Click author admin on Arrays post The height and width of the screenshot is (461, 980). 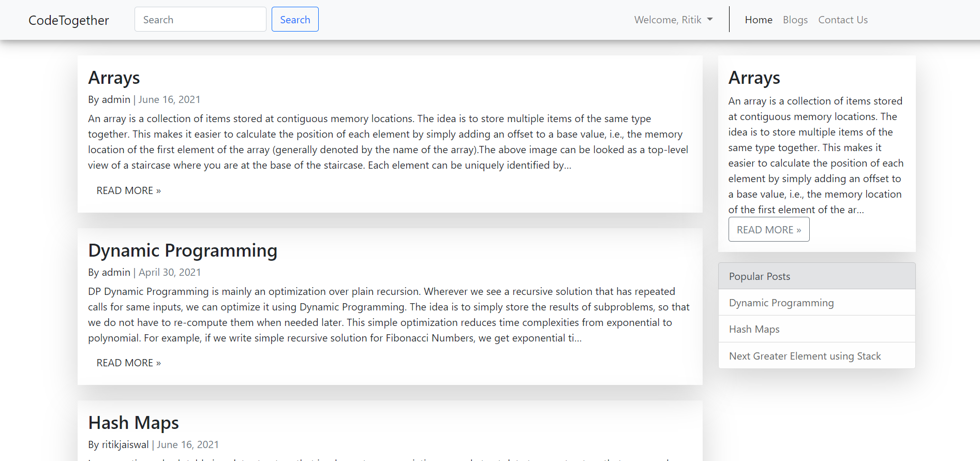pos(116,99)
